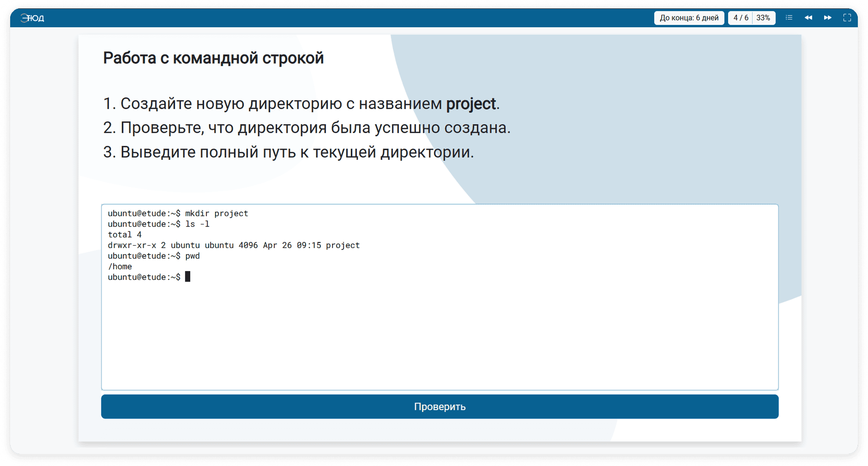The height and width of the screenshot is (466, 868).
Task: Click the bold word "project" in step 1
Action: tap(470, 104)
